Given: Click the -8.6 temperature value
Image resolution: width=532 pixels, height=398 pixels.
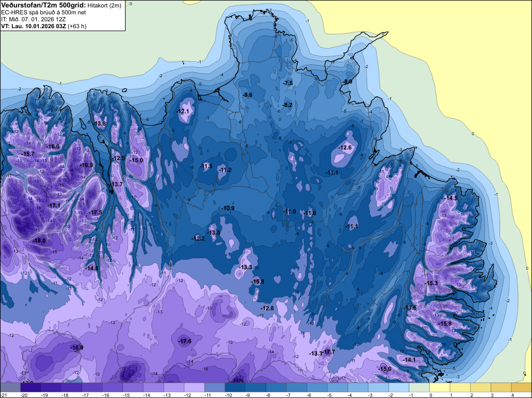Looking at the screenshot, I should click(x=247, y=95).
